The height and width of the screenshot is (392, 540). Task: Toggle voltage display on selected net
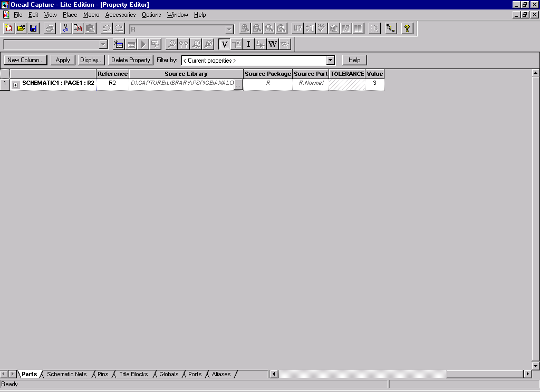(x=236, y=44)
